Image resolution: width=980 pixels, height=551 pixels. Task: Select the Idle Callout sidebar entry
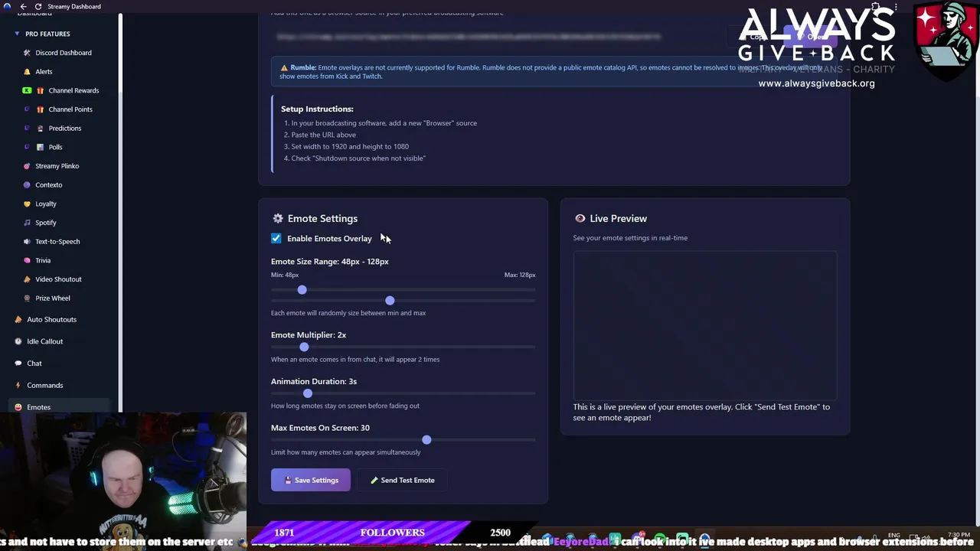click(45, 341)
